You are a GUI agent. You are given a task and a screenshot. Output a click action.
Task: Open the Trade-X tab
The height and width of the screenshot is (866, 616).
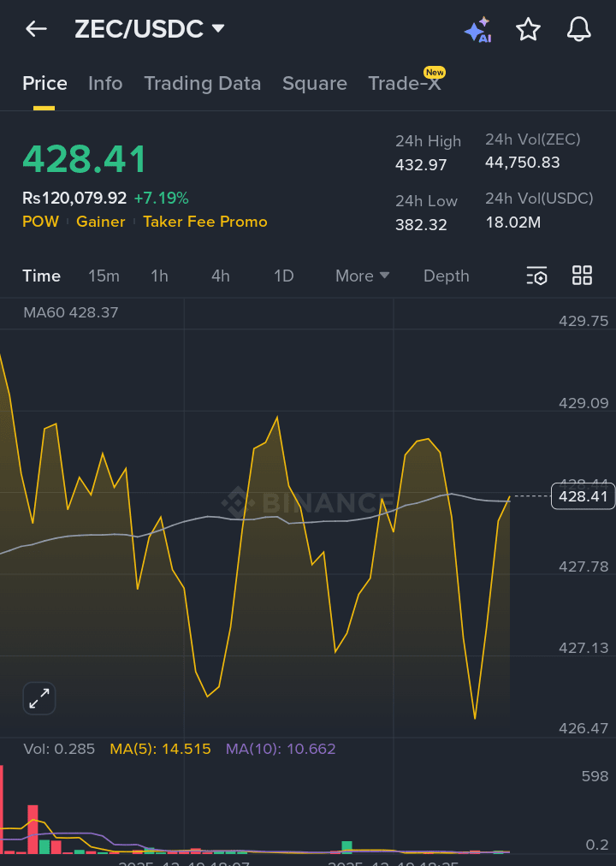click(405, 83)
